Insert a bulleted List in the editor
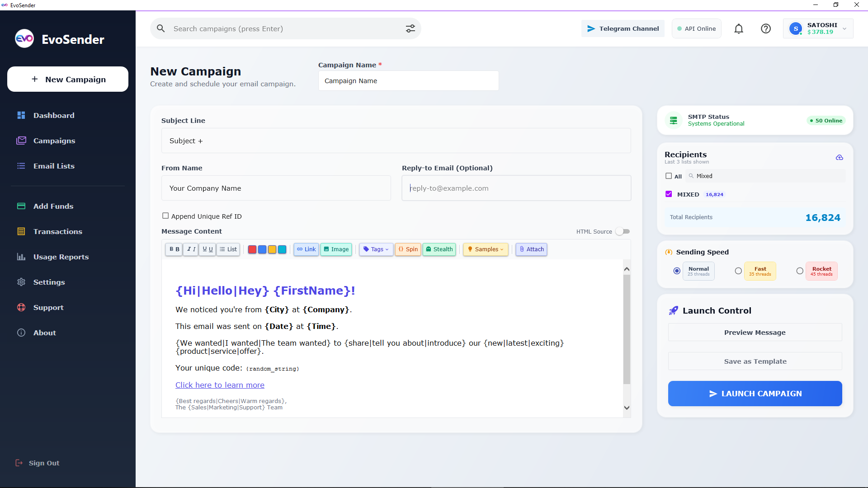 (x=228, y=249)
